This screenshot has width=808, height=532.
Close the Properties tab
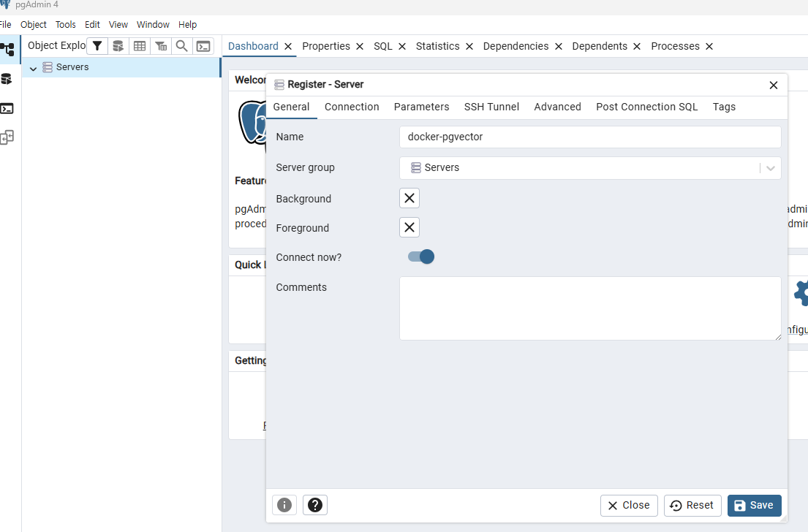tap(360, 46)
